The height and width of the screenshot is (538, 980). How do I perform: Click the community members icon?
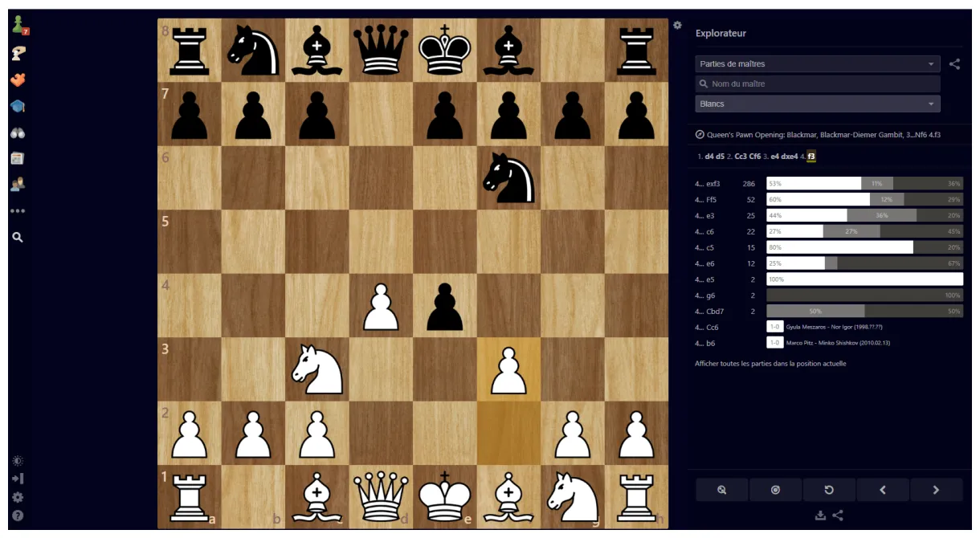coord(18,184)
